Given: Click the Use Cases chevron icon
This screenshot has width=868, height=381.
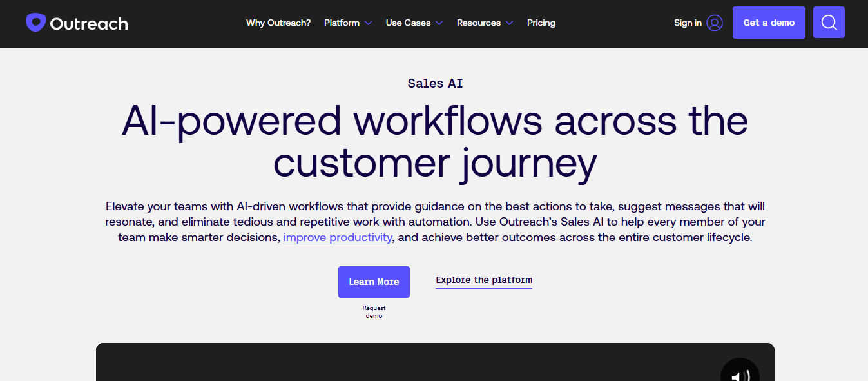Looking at the screenshot, I should tap(439, 23).
